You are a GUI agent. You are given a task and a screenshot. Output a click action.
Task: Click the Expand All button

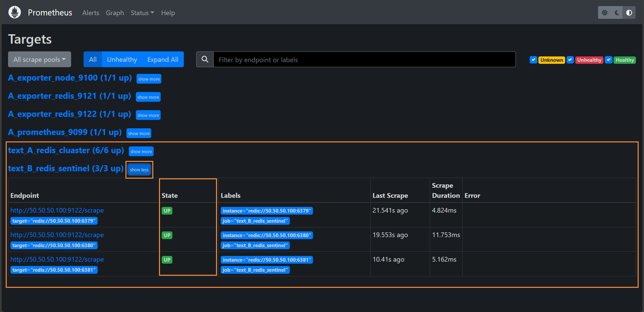(163, 59)
